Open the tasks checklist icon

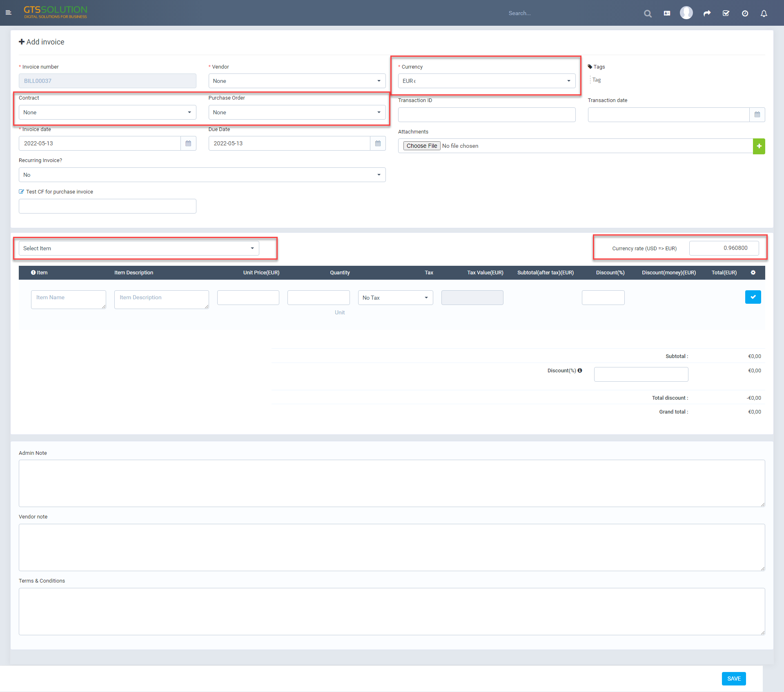point(726,13)
